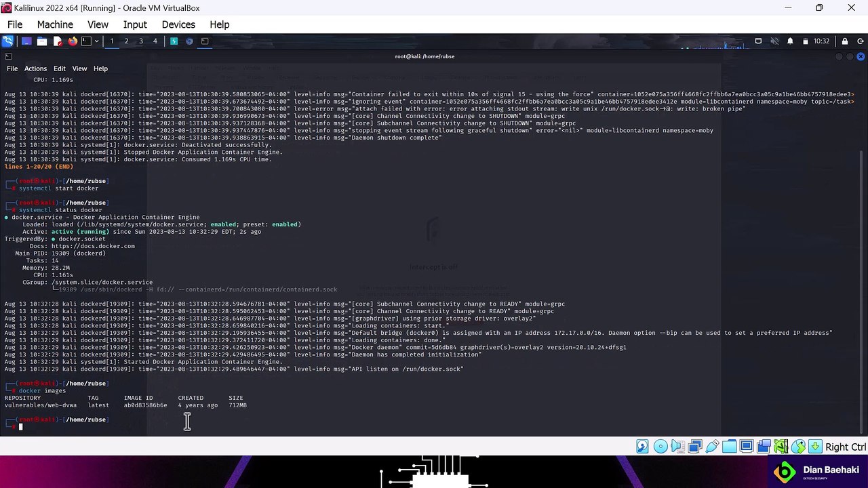The height and width of the screenshot is (488, 868).
Task: Click the VirtualBox hard disk activity icon
Action: pos(642,447)
